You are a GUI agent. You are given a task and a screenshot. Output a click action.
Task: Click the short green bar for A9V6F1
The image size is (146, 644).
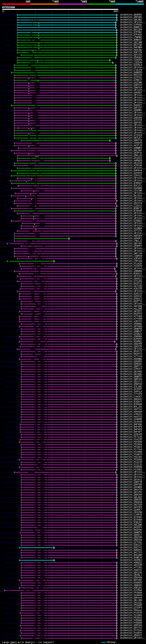coord(42,239)
